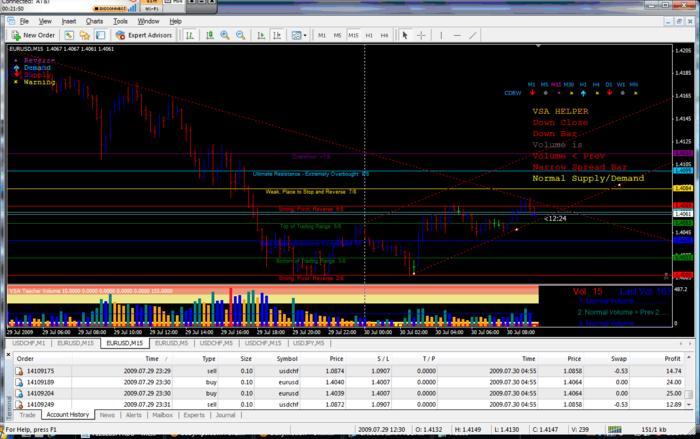Switch to the USDCHF,M1 chart tab
Viewport: 700px width, 439px height.
click(29, 343)
